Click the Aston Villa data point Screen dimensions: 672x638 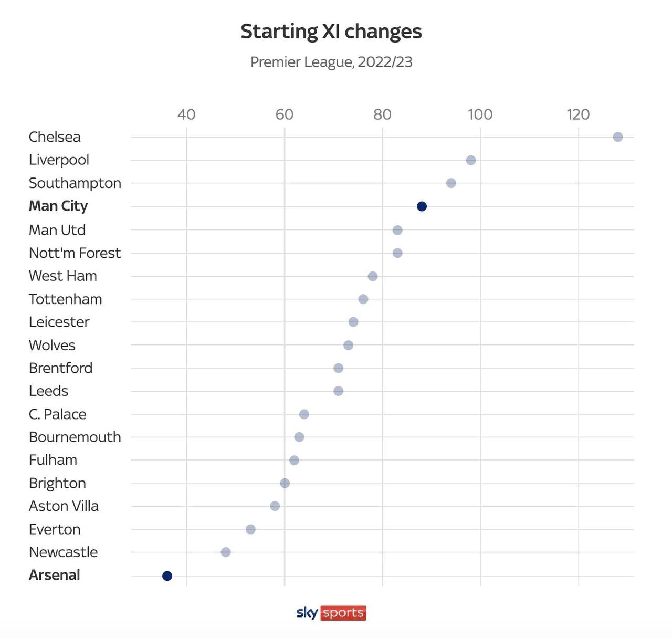(275, 506)
